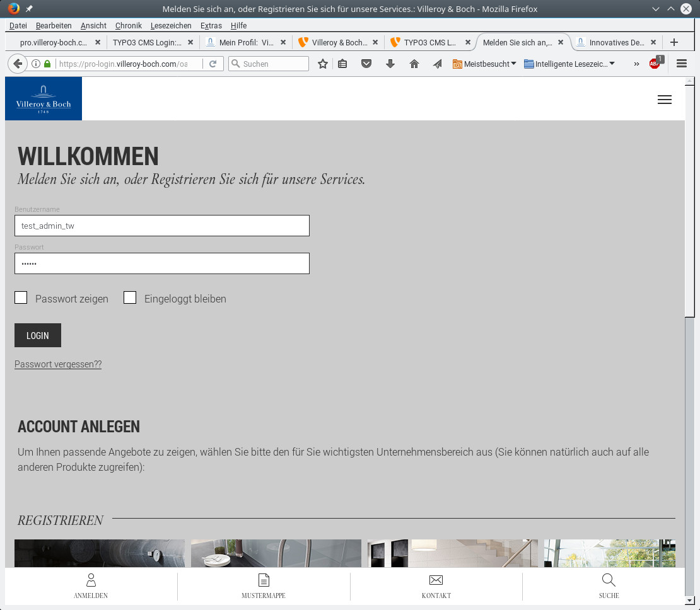The image size is (700, 610).
Task: Open the downloads arrow icon
Action: pyautogui.click(x=390, y=64)
